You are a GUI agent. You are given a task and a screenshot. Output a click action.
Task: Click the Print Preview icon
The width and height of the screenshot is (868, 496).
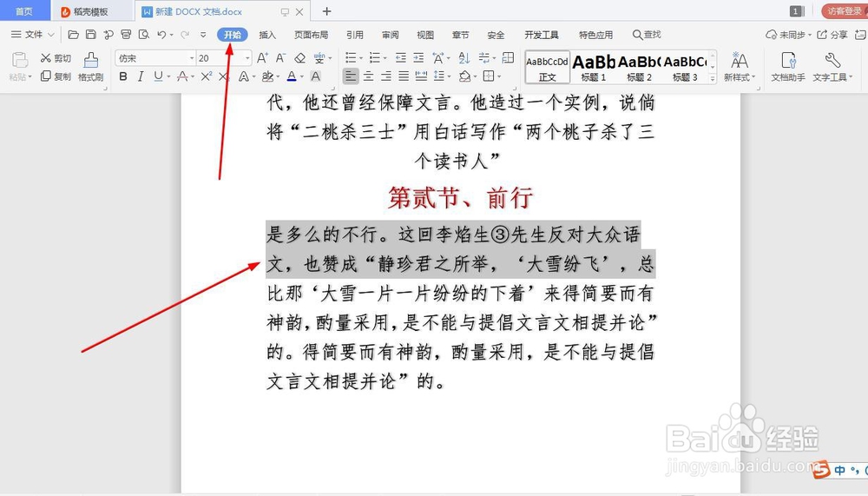click(144, 35)
